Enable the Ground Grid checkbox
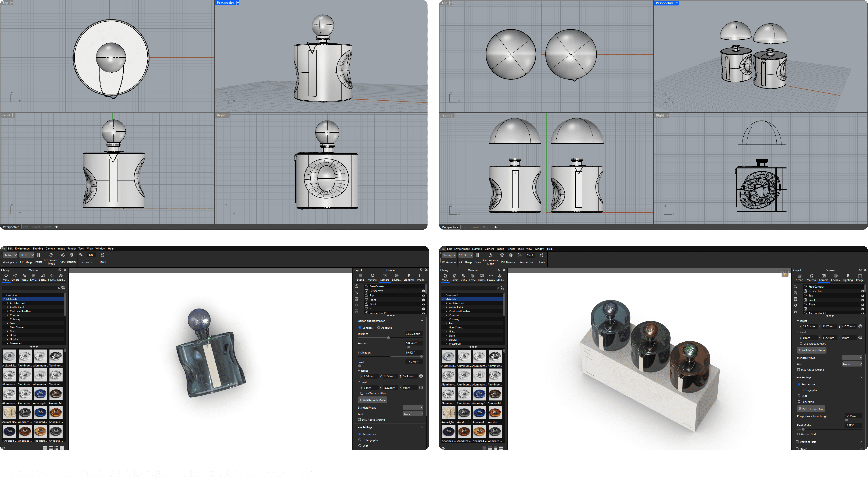This screenshot has width=868, height=490. click(x=799, y=434)
